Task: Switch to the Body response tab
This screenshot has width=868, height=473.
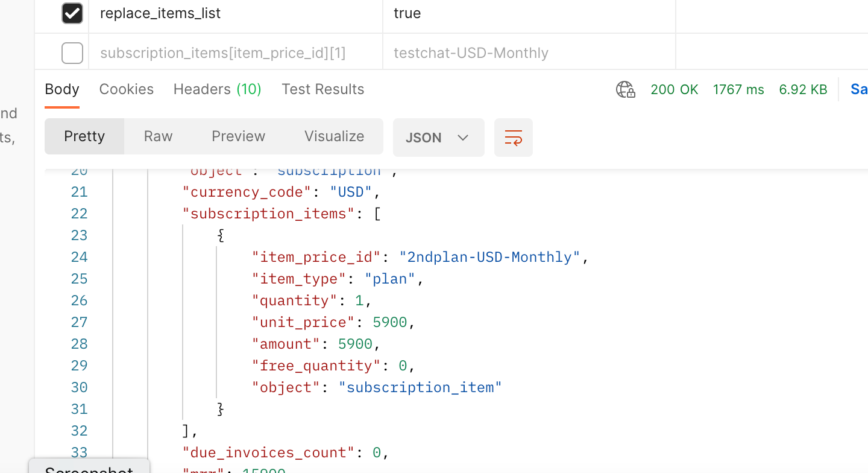Action: [62, 89]
